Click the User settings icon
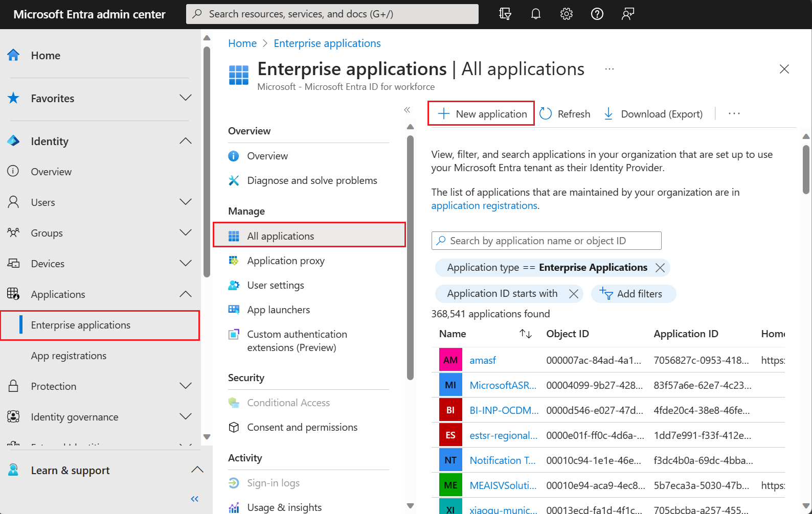This screenshot has width=812, height=514. 234,285
